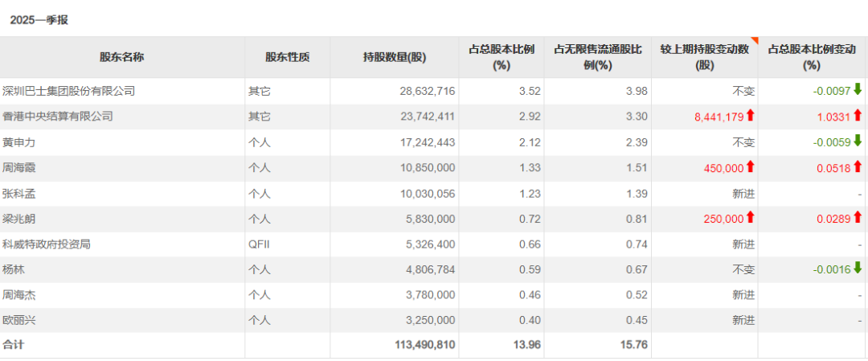The width and height of the screenshot is (868, 361).
Task: Click the orange corner marker on 较上期持股变动数 header
Action: [x=754, y=40]
